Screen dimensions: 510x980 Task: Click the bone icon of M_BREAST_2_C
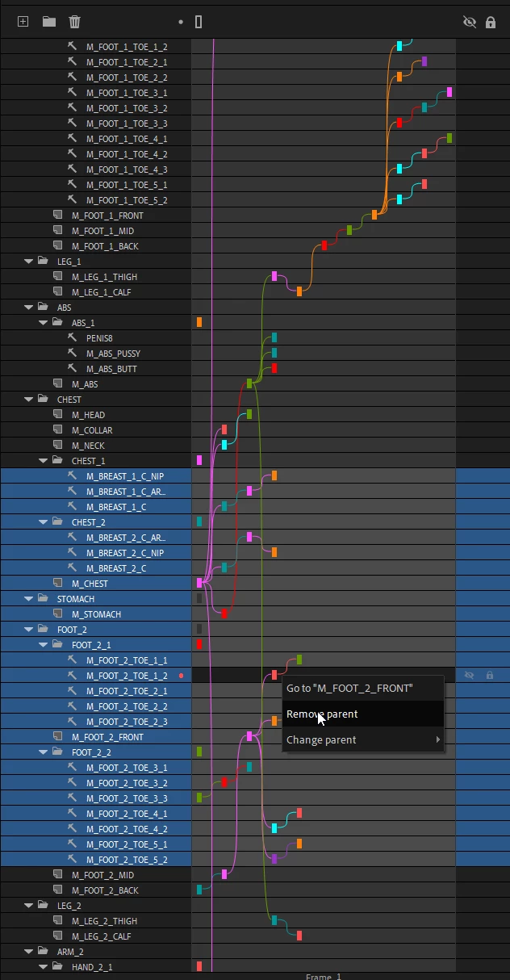coord(73,568)
